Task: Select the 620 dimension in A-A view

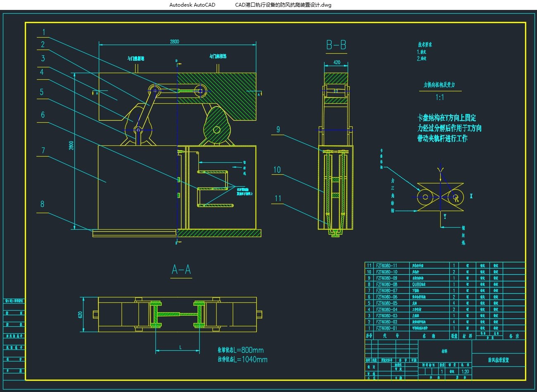Action: (x=81, y=314)
